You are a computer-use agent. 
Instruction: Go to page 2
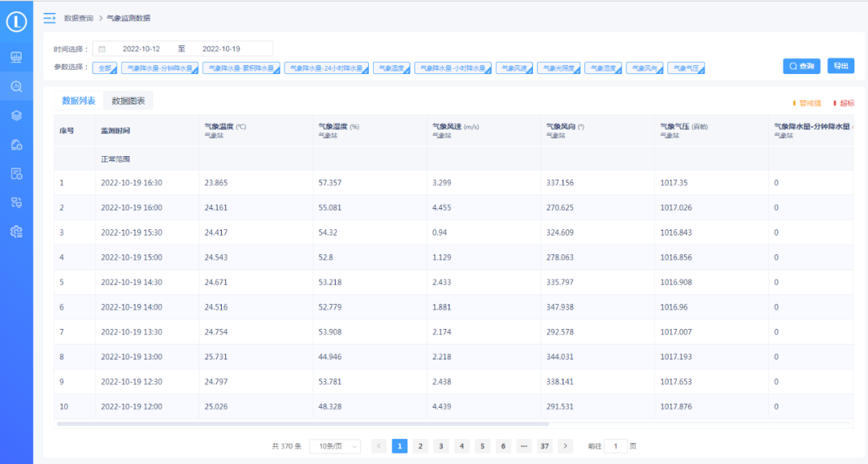point(420,446)
